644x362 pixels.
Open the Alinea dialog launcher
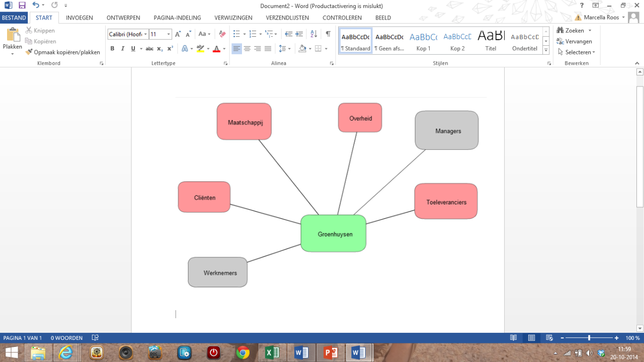[x=332, y=63]
